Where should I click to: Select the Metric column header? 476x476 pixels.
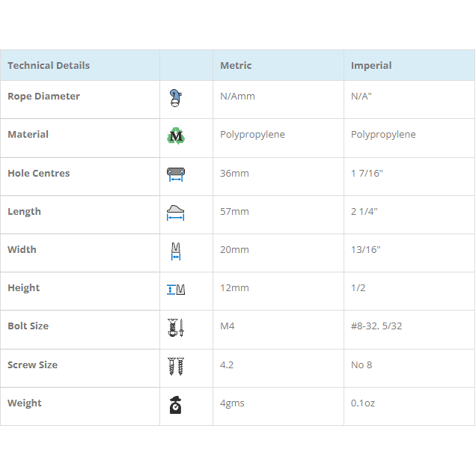click(x=236, y=65)
